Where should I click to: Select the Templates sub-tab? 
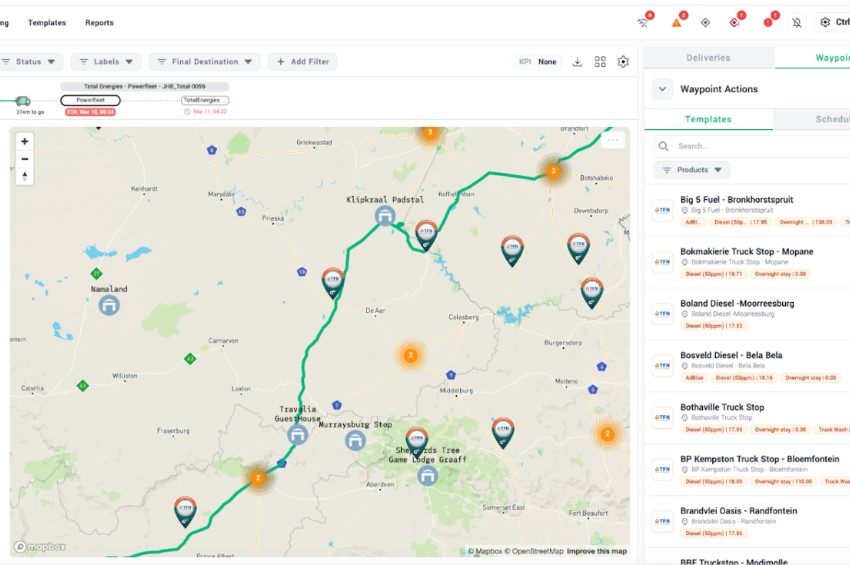click(708, 119)
